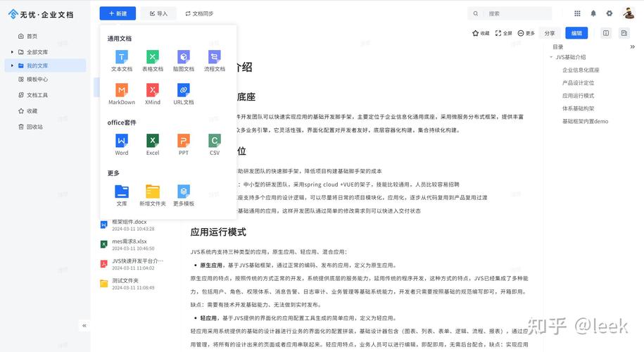644x352 pixels.
Task: Open the settings gear
Action: [609, 13]
